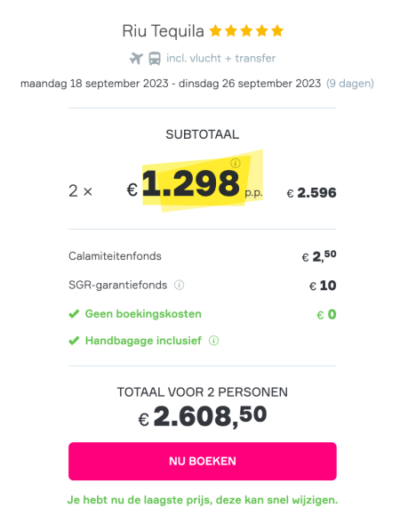This screenshot has height=532, width=400.
Task: Click total price €2.608,50
Action: 203,416
